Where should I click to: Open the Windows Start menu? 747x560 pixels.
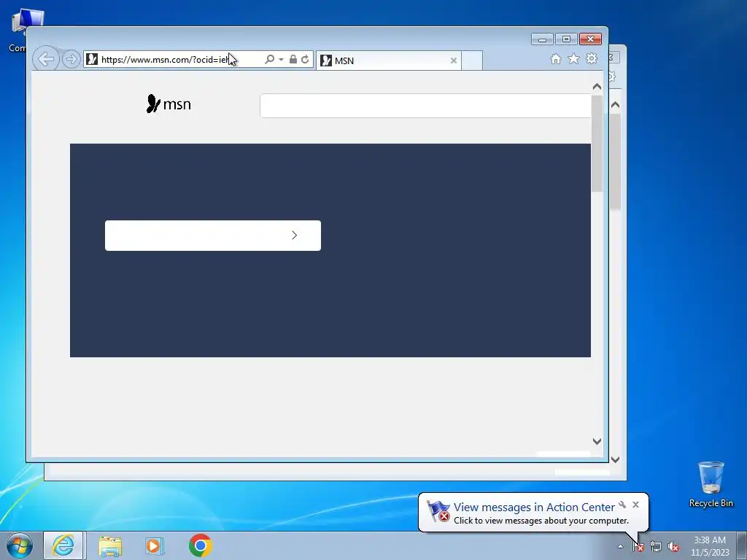click(20, 545)
